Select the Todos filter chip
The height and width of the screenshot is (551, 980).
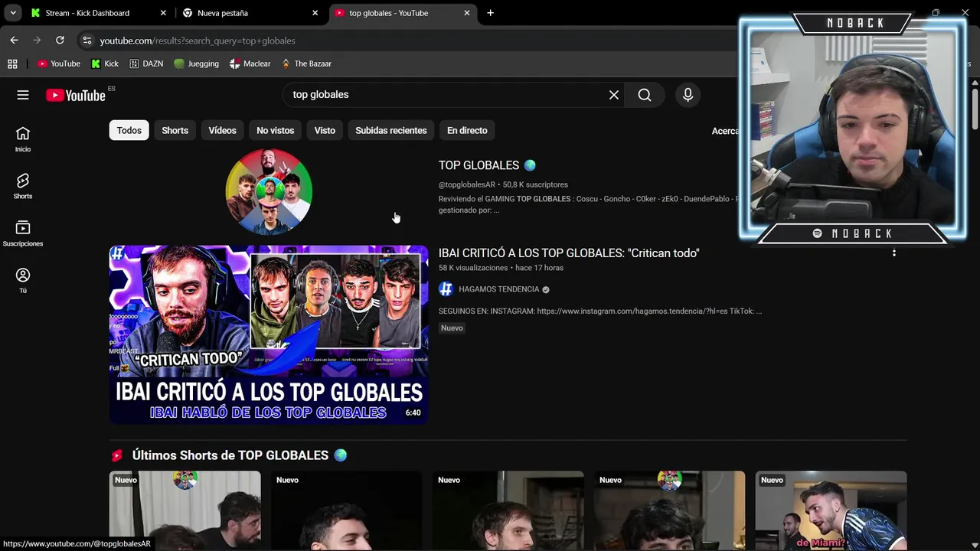(129, 130)
